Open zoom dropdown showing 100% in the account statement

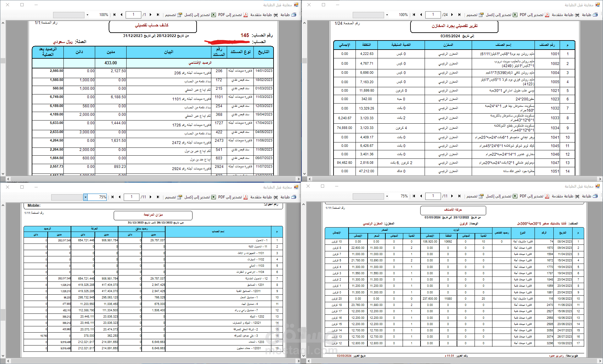pyautogui.click(x=87, y=15)
